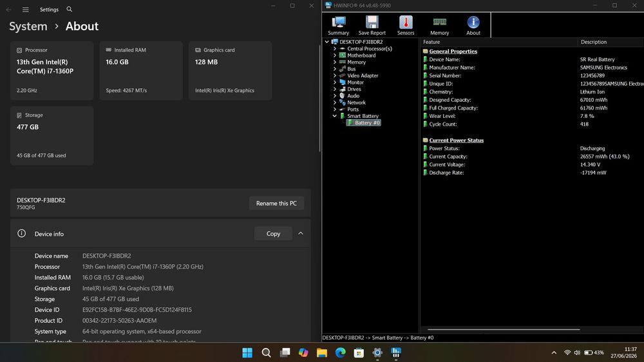Click the Processor card icon in Settings
The image size is (644, 362).
[19, 50]
